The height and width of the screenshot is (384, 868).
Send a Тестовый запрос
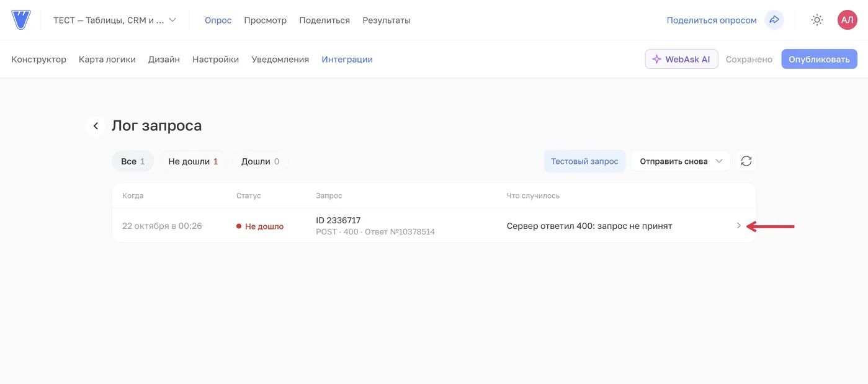584,161
